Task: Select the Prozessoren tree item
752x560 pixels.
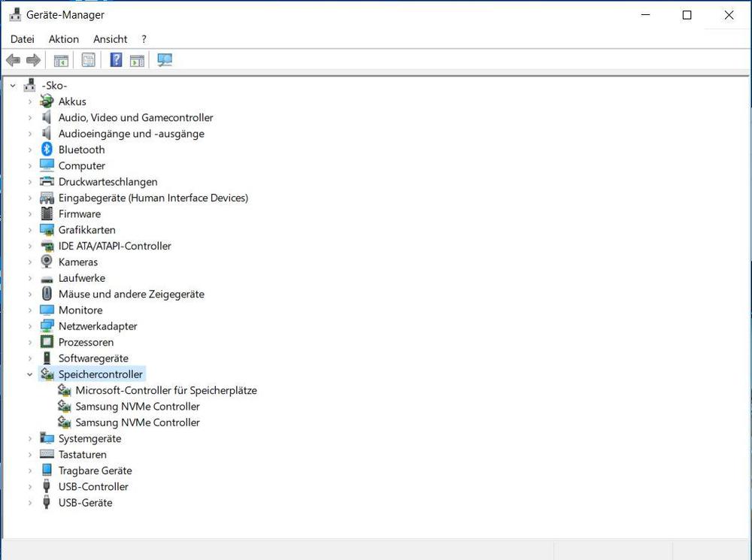Action: 86,342
